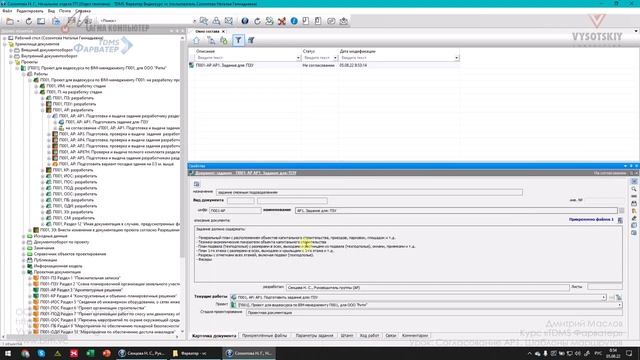Toggle the funnel filter button
Viewport: 640px width, 360px height.
click(x=238, y=40)
